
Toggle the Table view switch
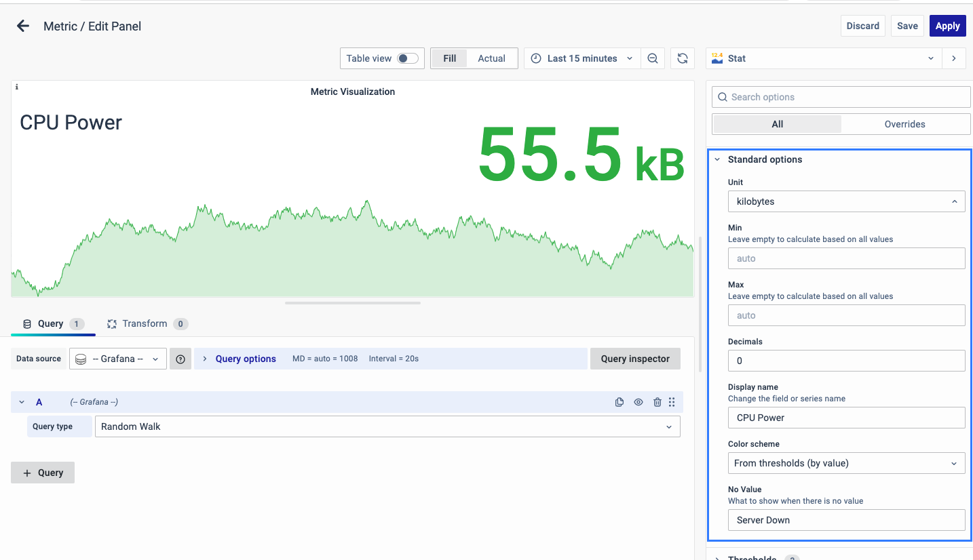(x=407, y=58)
